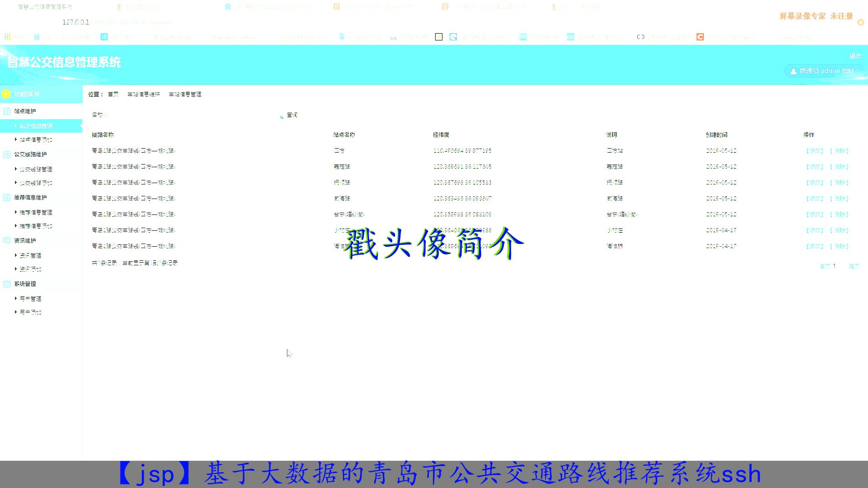Click 删除 for the row with 120.367699
Image resolution: width=868 pixels, height=488 pixels.
point(839,183)
